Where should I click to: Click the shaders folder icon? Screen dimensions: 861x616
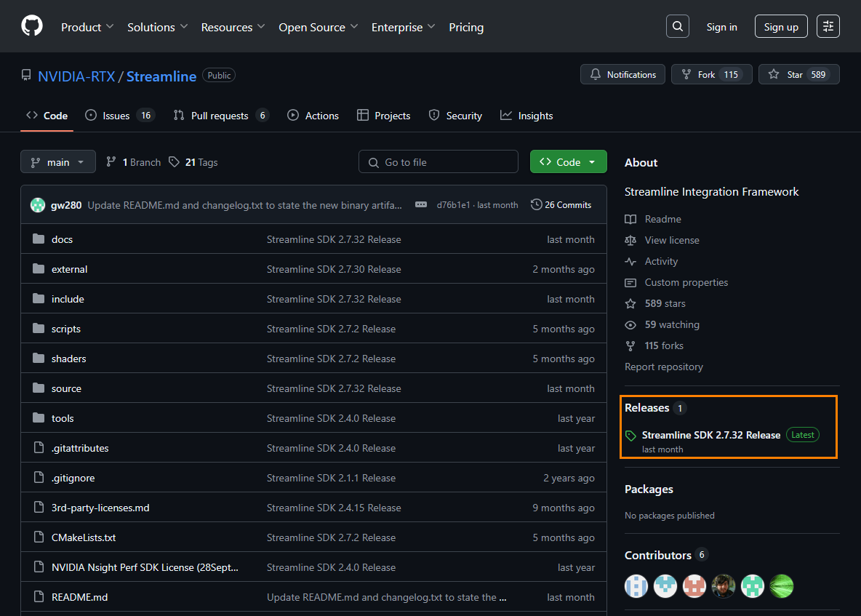39,358
